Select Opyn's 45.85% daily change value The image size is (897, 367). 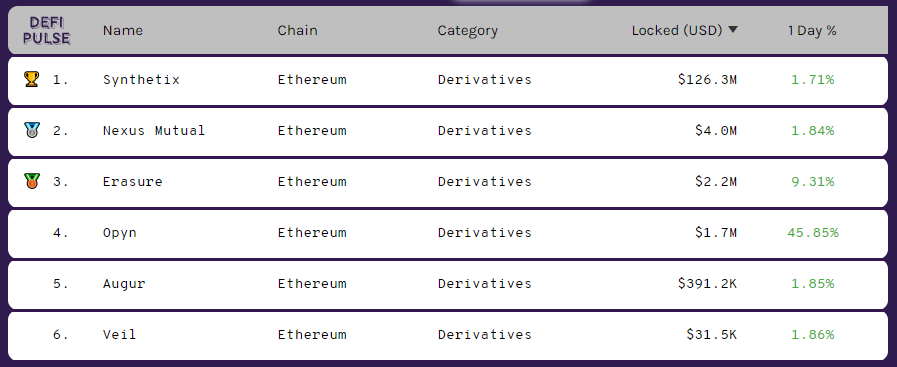813,233
